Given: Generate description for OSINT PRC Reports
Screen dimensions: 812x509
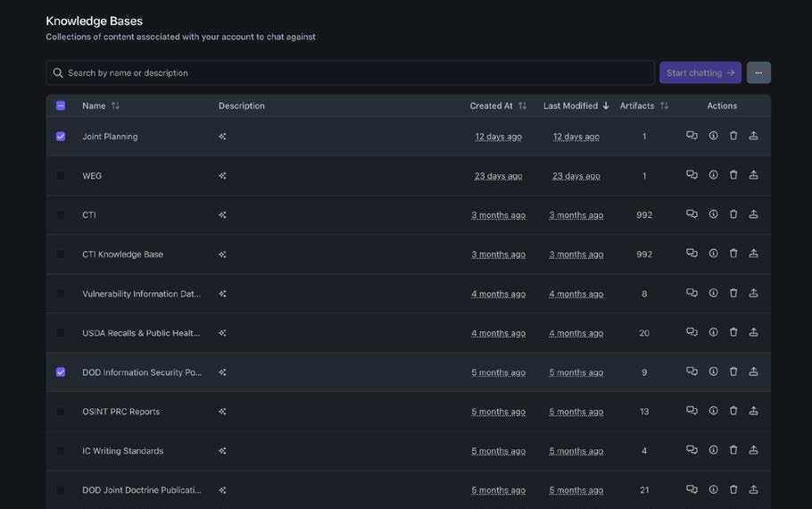Looking at the screenshot, I should (222, 412).
